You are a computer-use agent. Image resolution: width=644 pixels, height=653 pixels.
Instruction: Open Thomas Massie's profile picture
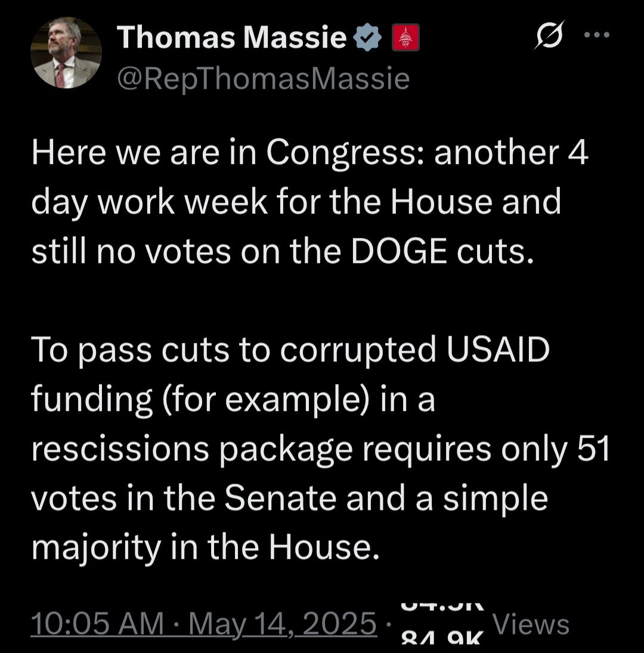[x=66, y=53]
